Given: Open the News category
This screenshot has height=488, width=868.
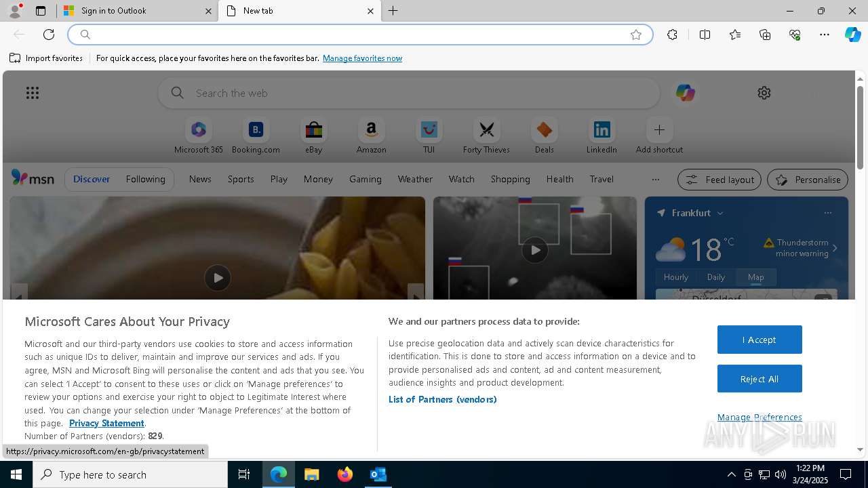Looking at the screenshot, I should [x=200, y=179].
